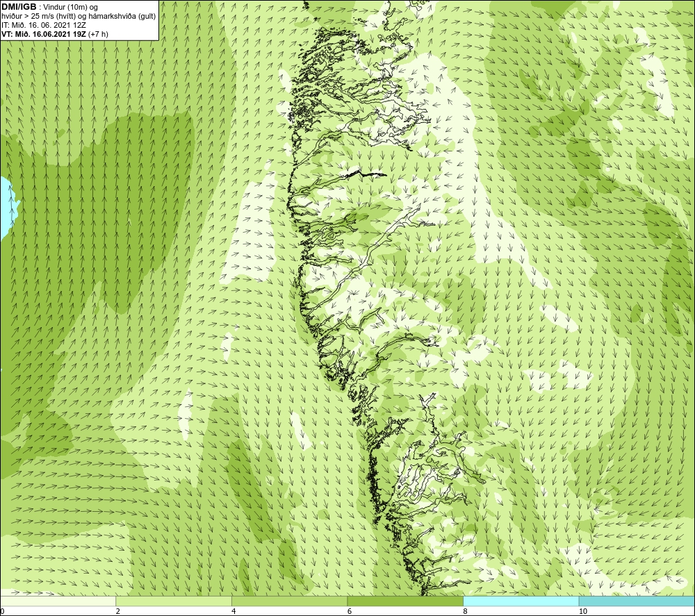Click the 8–10 m/s light cyan legend swatch
Screen dimensions: 695x616
(x=521, y=601)
